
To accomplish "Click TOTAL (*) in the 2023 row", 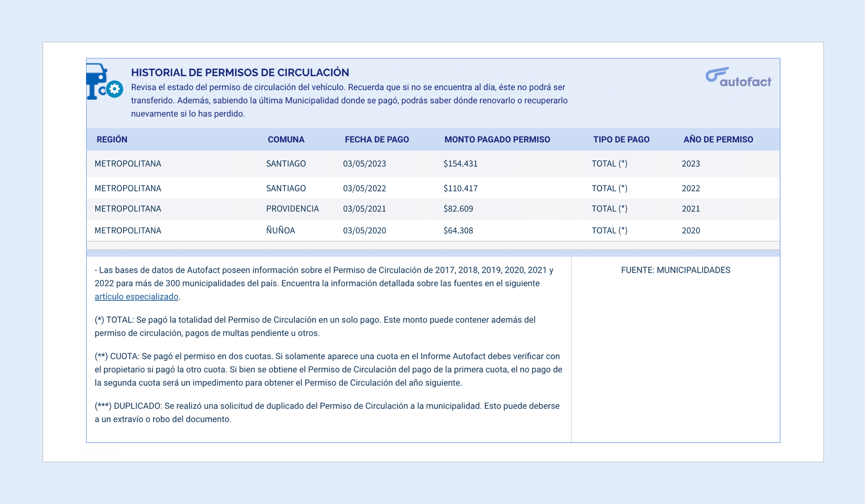I will coord(609,164).
